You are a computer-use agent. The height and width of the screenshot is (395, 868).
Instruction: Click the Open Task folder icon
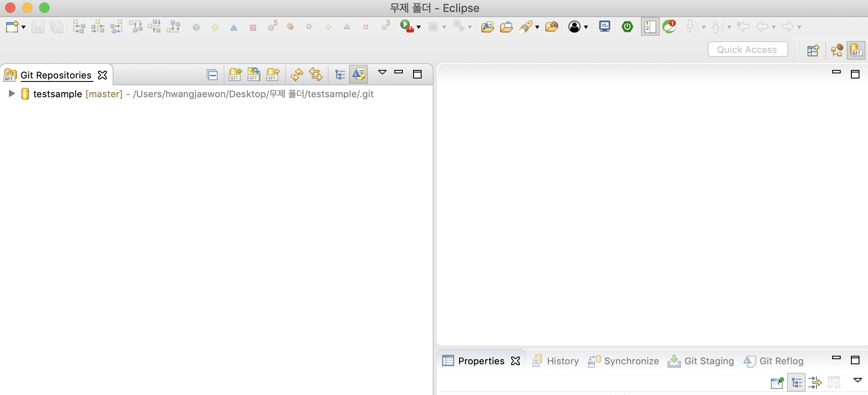[506, 27]
